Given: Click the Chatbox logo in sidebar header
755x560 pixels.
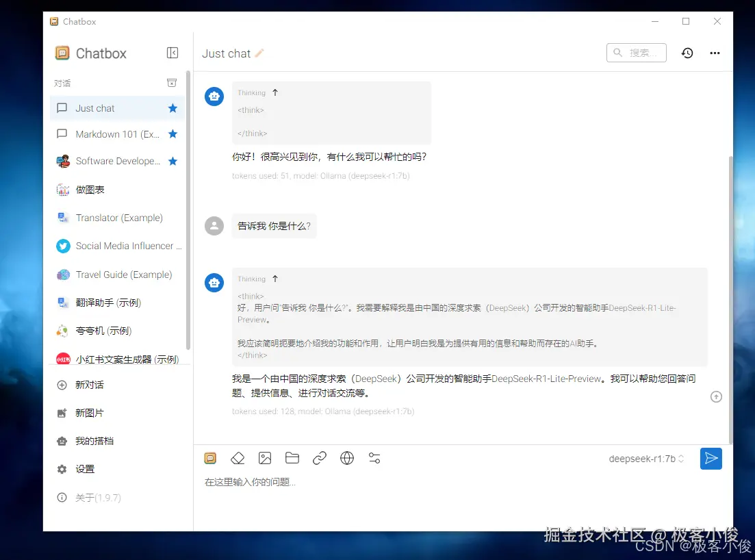Looking at the screenshot, I should pos(62,53).
